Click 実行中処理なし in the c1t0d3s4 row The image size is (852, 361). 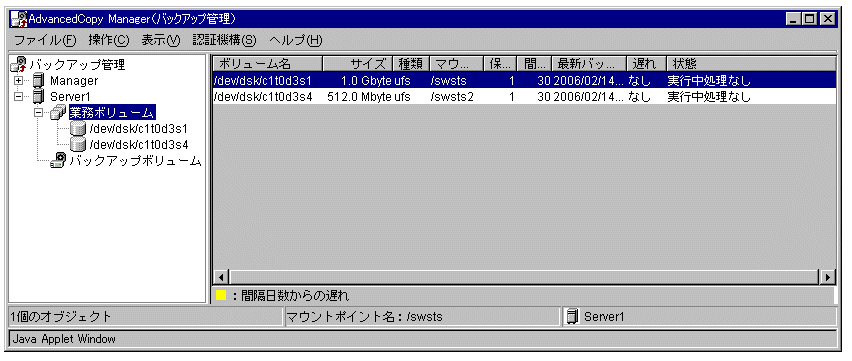pos(709,97)
